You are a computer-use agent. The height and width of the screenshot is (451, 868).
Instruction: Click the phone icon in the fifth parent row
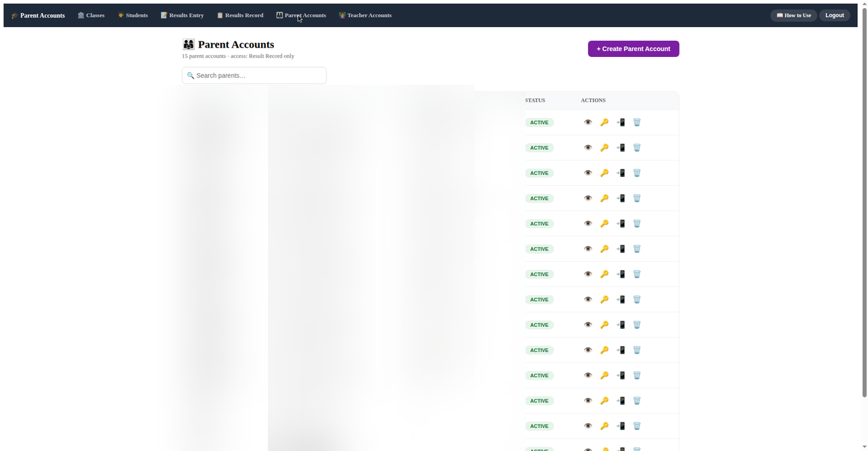coord(620,224)
